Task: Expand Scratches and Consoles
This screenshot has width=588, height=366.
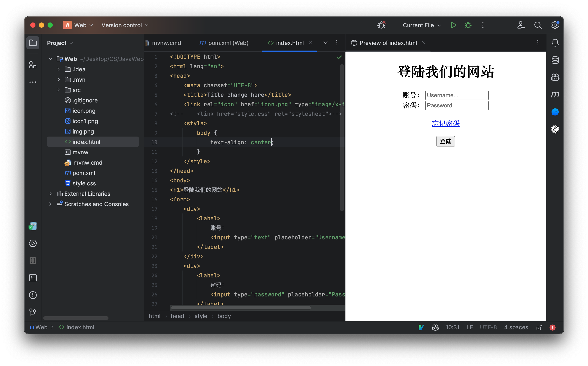Action: 50,204
